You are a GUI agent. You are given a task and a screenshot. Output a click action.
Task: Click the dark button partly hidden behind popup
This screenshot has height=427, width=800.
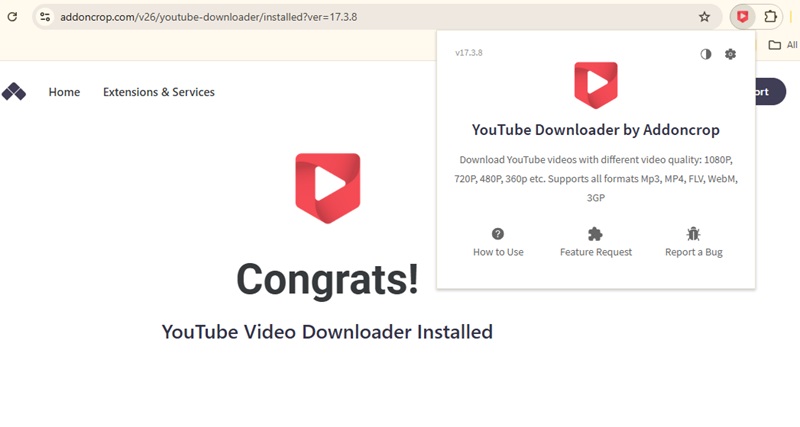[770, 92]
